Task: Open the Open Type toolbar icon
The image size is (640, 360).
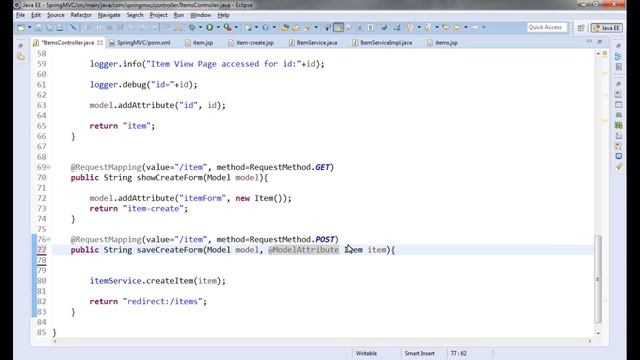Action: (x=284, y=27)
